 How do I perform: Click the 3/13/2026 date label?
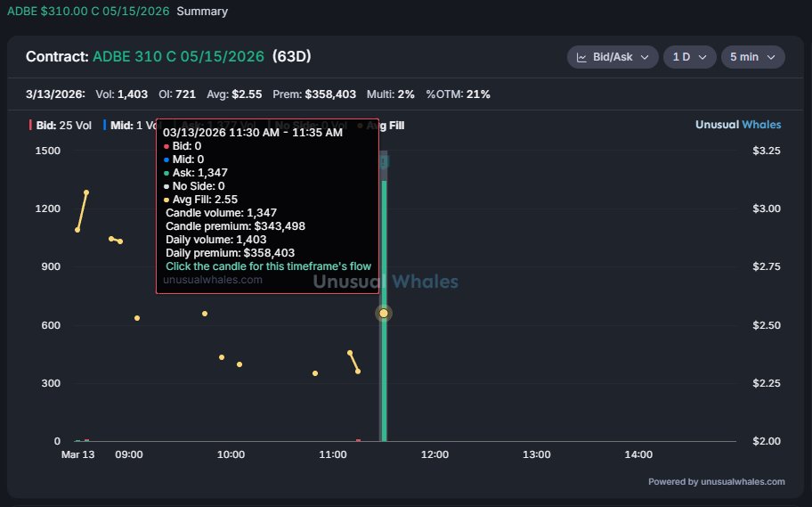point(55,94)
